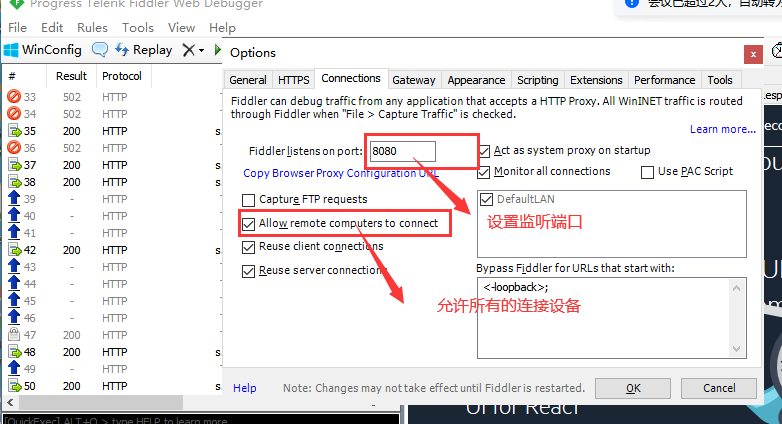The height and width of the screenshot is (424, 782).
Task: Open the Rules menu
Action: [x=92, y=27]
